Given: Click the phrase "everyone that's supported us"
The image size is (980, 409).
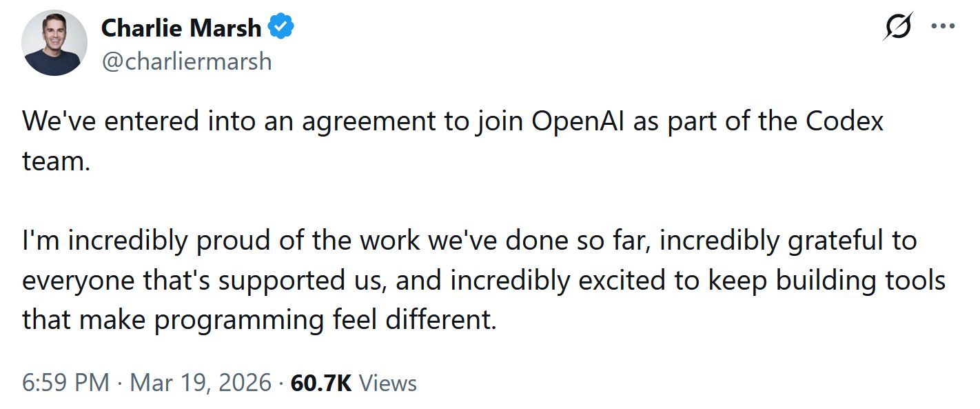Looking at the screenshot, I should [202, 281].
